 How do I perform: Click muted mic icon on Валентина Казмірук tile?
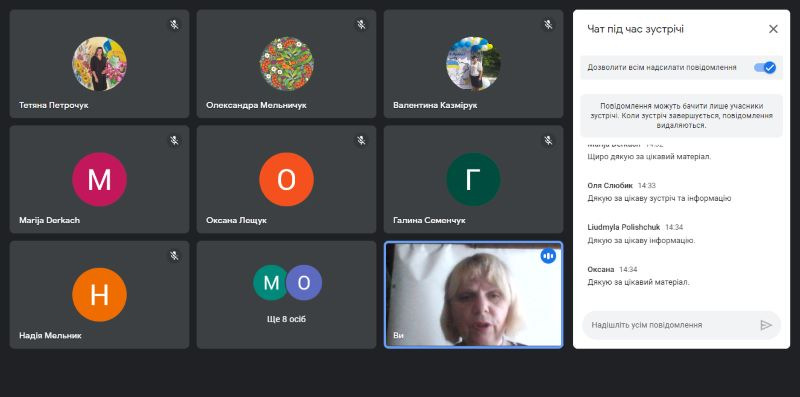coord(548,24)
